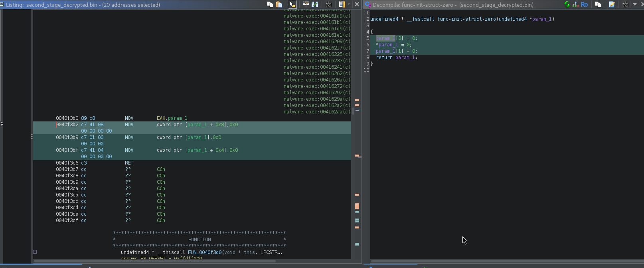644x268 pixels.
Task: Click cross-reference malware-exec:004162aa(c)
Action: [317, 112]
